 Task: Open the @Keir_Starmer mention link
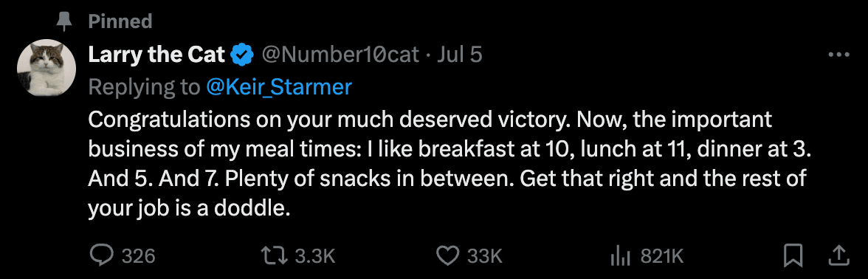(x=278, y=87)
